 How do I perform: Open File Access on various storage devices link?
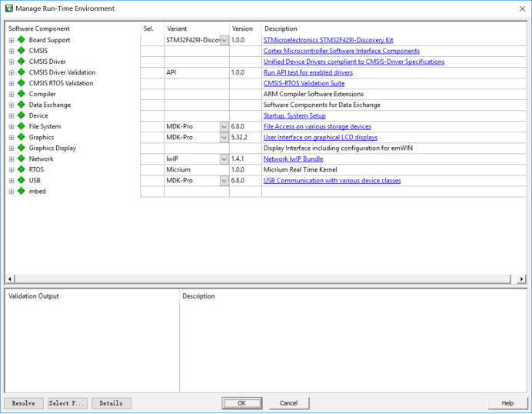318,127
